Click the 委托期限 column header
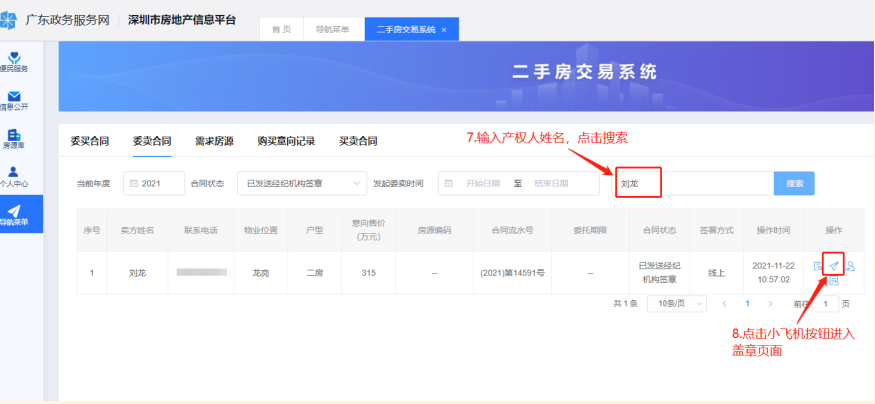This screenshot has height=404, width=875. (590, 230)
